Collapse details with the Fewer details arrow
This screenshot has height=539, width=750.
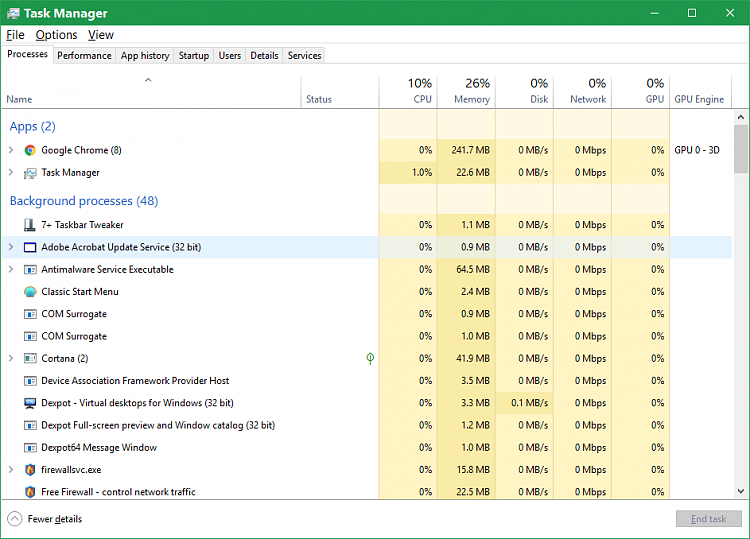pos(14,519)
